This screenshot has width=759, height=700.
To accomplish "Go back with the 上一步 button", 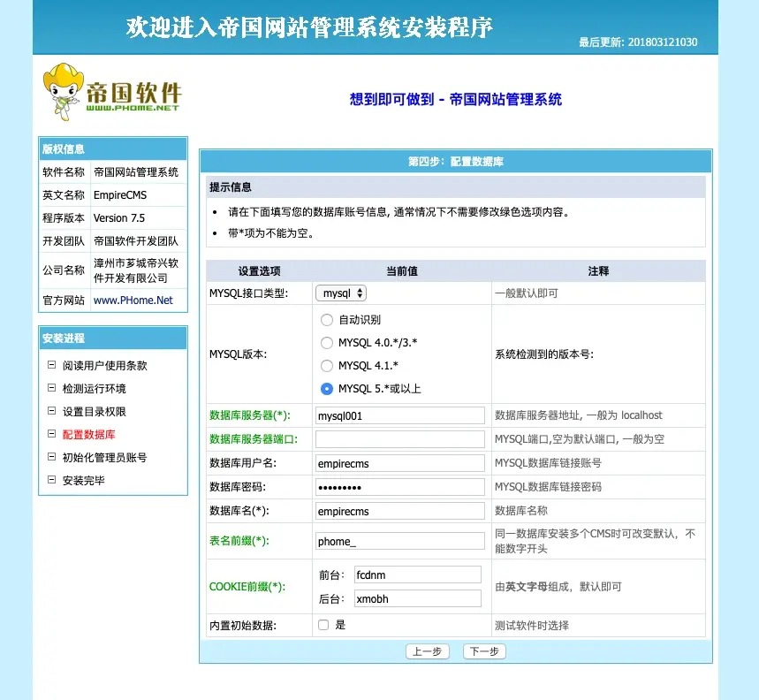I will (x=427, y=651).
